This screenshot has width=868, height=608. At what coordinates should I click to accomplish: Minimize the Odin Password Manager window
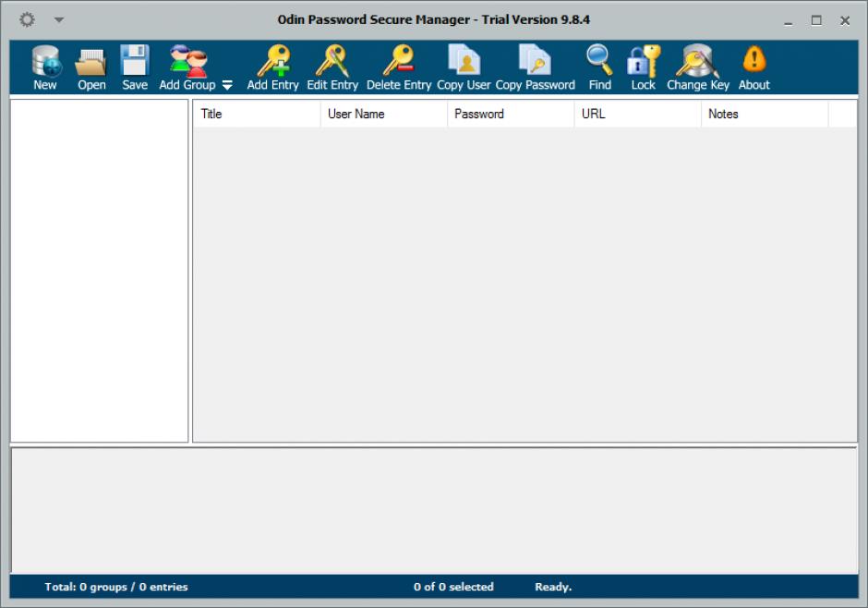click(789, 21)
